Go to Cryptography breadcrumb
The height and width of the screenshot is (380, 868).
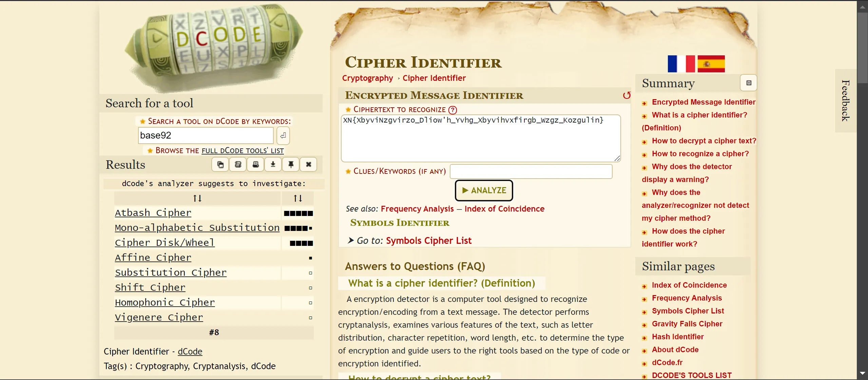point(367,78)
